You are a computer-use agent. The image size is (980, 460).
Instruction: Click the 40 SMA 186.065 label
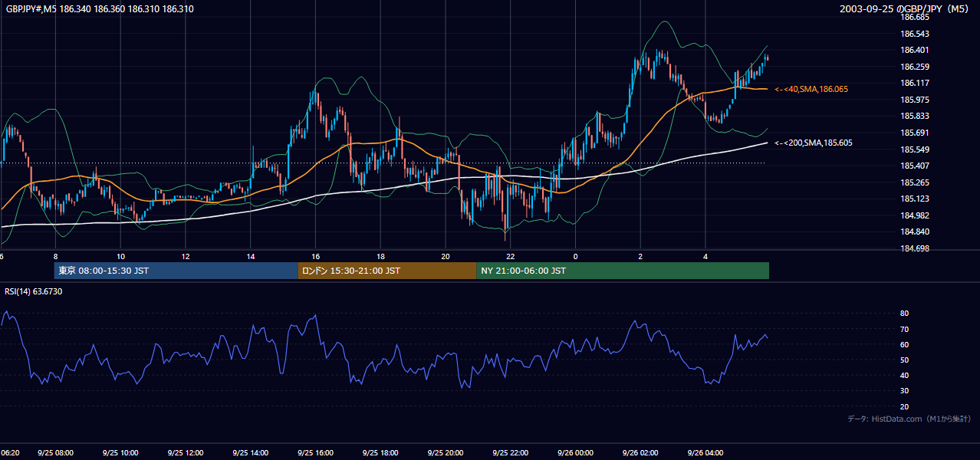[x=811, y=90]
